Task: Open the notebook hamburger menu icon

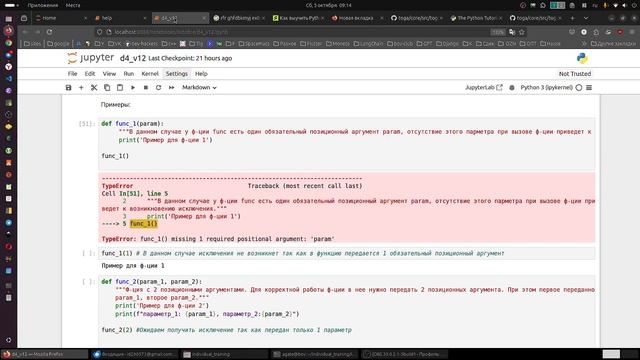Action: pyautogui.click(x=589, y=87)
